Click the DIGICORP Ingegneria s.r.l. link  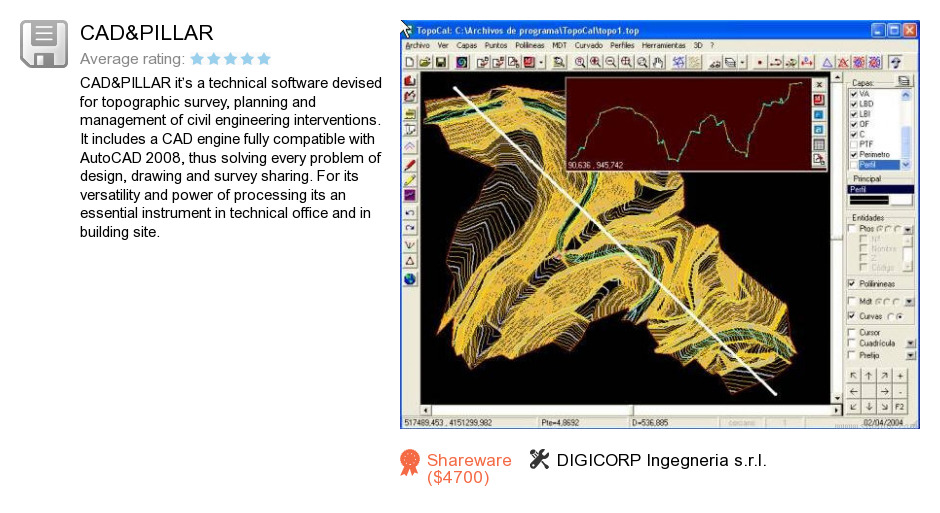click(661, 460)
